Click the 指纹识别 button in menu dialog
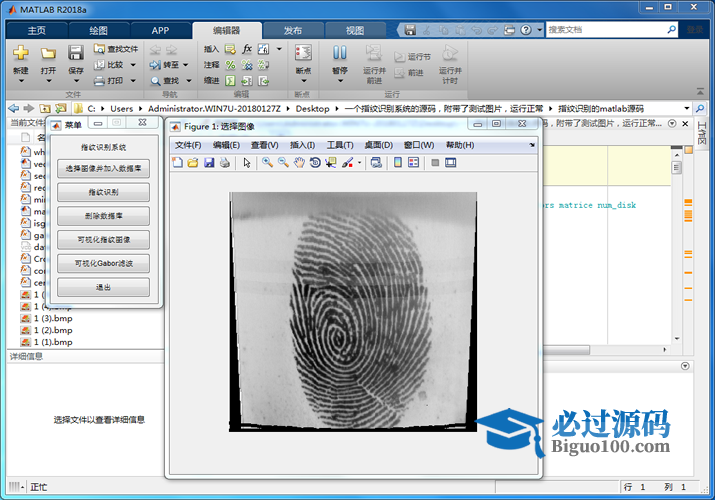Viewport: 715px width, 500px height. coord(103,192)
